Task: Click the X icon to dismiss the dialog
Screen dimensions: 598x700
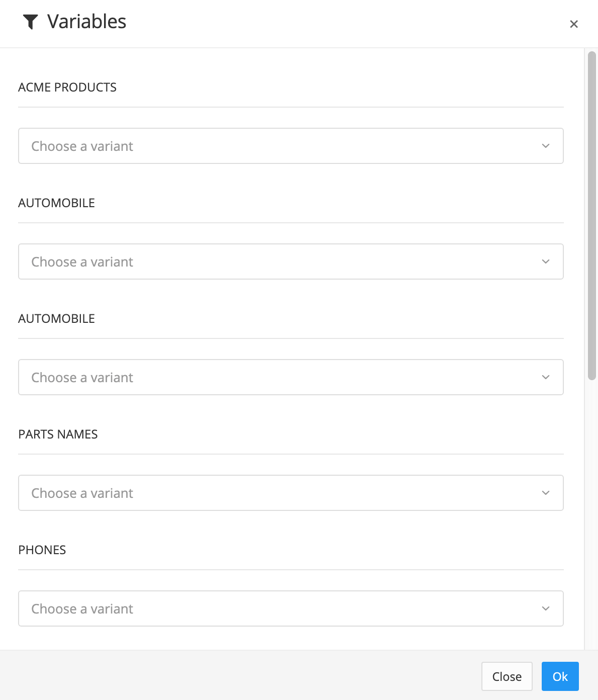Action: (x=574, y=24)
